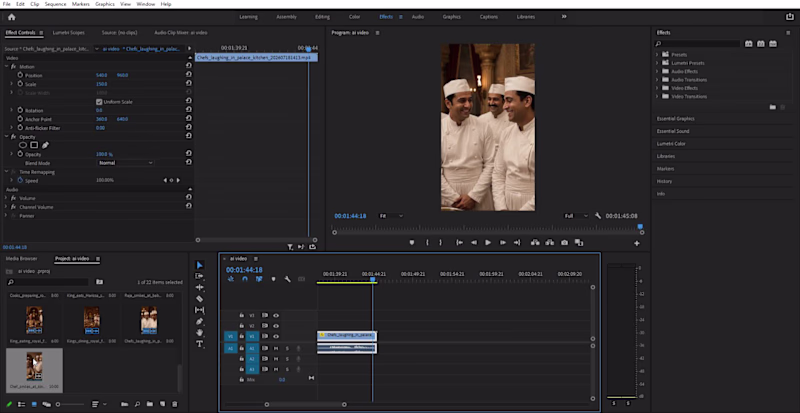
Task: Open Lumetri Color panel
Action: point(671,144)
